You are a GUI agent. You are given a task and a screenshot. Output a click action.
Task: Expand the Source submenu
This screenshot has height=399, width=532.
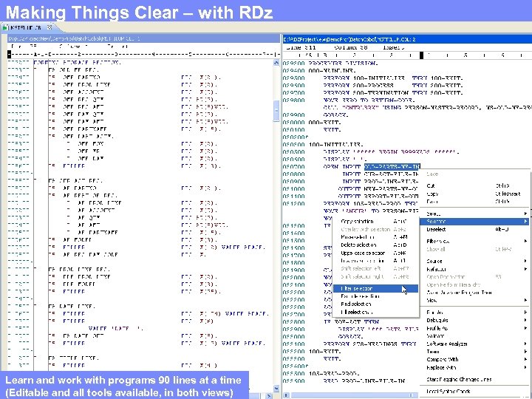click(x=474, y=262)
